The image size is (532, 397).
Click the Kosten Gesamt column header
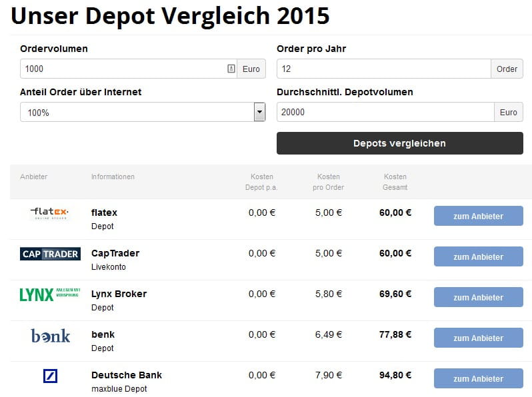coord(395,182)
